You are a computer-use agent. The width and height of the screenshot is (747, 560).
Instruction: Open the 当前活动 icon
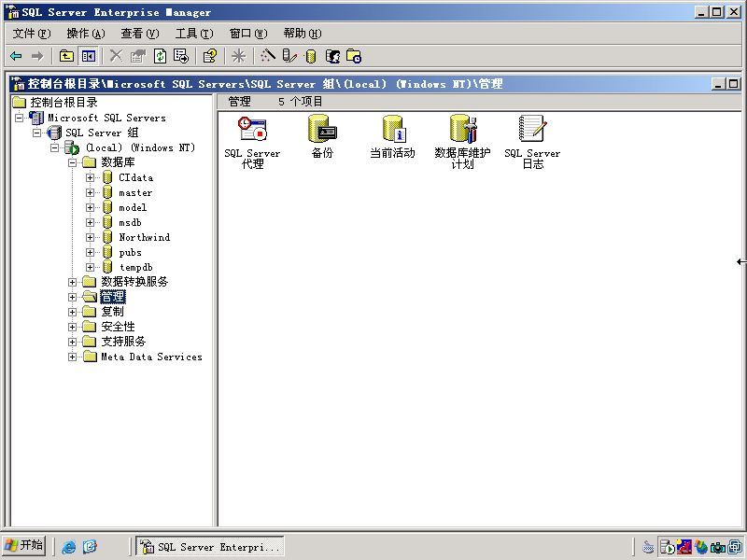tap(392, 136)
